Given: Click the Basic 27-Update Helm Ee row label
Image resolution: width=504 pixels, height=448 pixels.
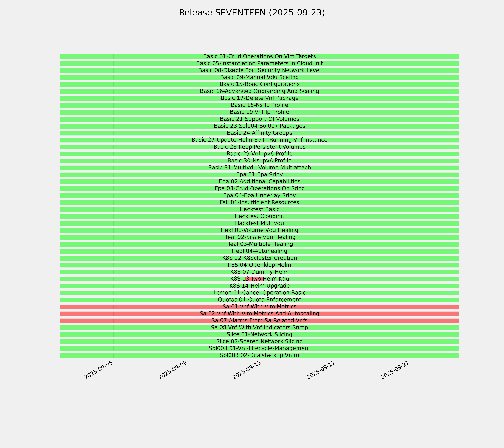Looking at the screenshot, I should tap(259, 140).
